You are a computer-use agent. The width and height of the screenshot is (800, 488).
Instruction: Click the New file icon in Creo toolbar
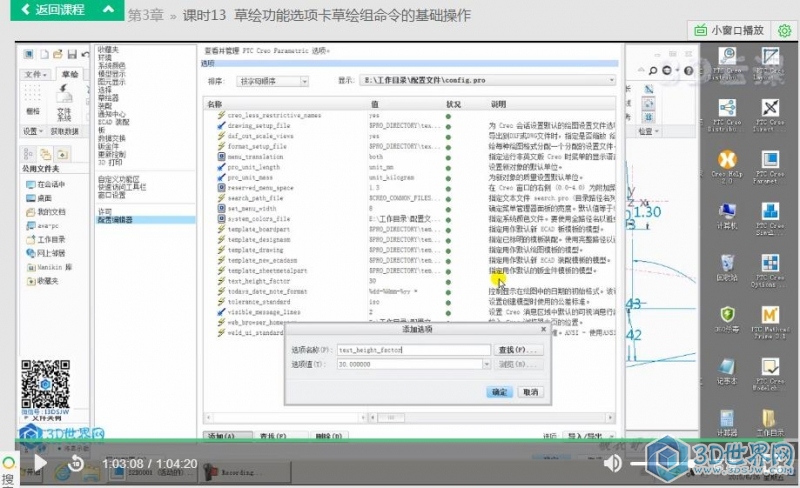pos(44,54)
